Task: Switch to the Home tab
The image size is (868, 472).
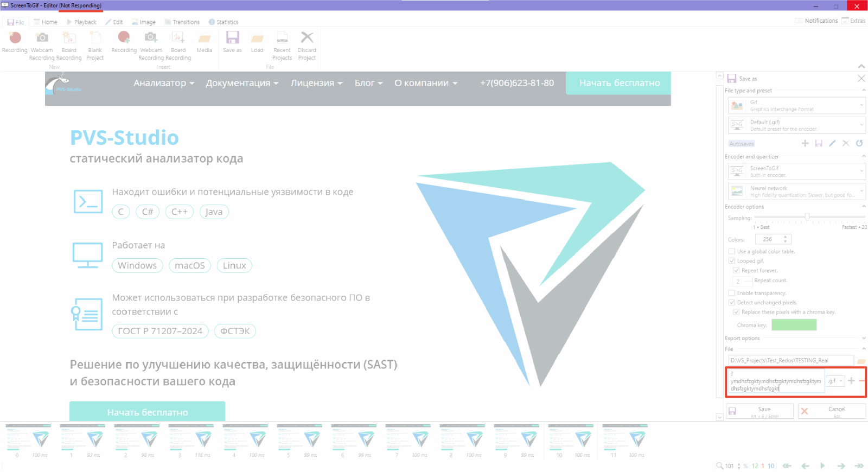Action: (x=46, y=22)
